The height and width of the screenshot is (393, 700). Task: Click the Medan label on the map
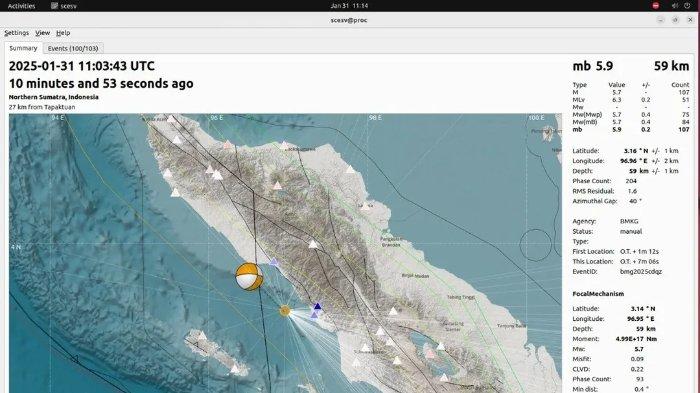tap(416, 276)
